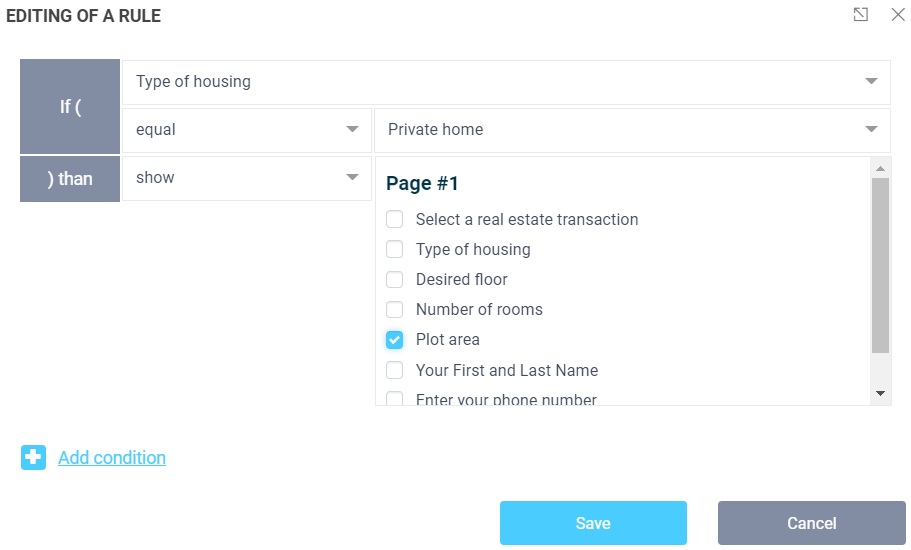Enable the Type of housing checkbox
The image size is (911, 550).
pos(395,250)
